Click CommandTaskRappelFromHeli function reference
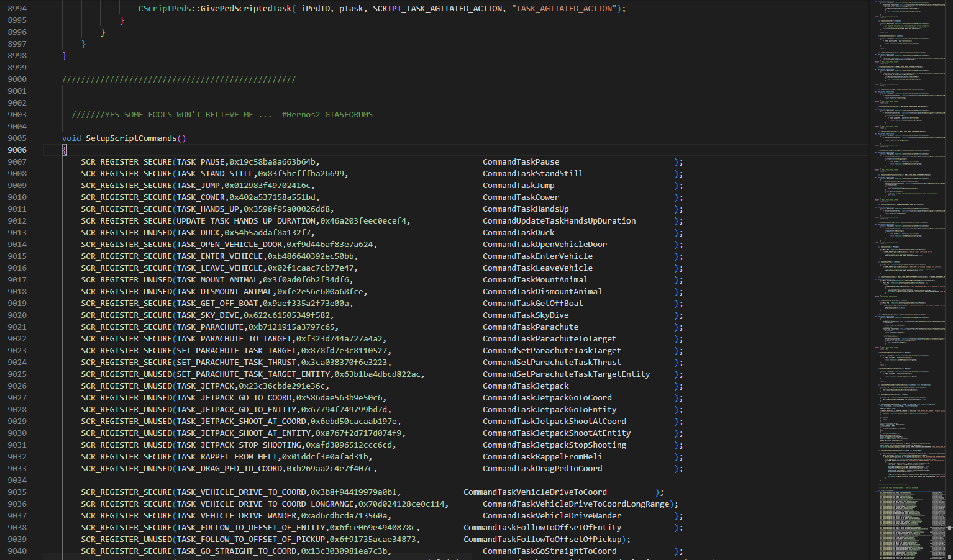 [x=542, y=457]
